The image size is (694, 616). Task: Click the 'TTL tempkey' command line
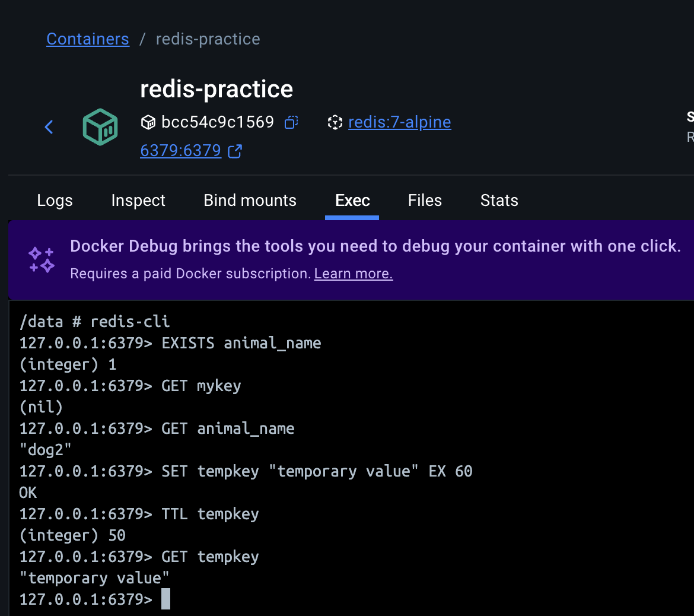coord(139,514)
